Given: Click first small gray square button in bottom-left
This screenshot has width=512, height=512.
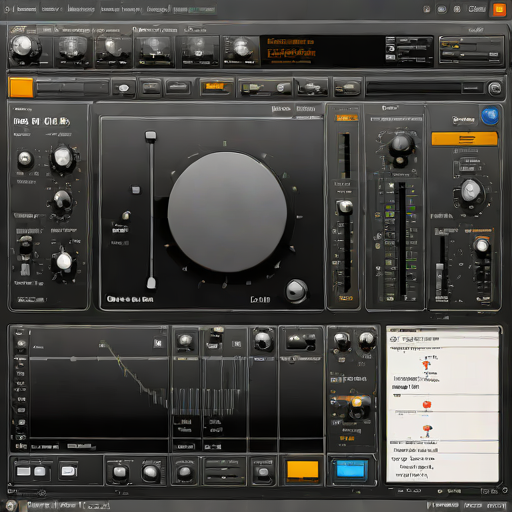Looking at the screenshot, I should [23, 471].
